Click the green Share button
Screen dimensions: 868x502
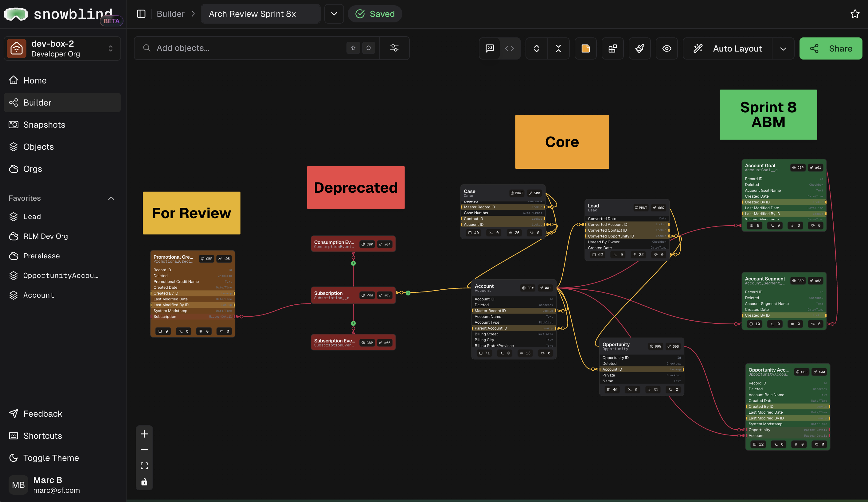point(831,48)
